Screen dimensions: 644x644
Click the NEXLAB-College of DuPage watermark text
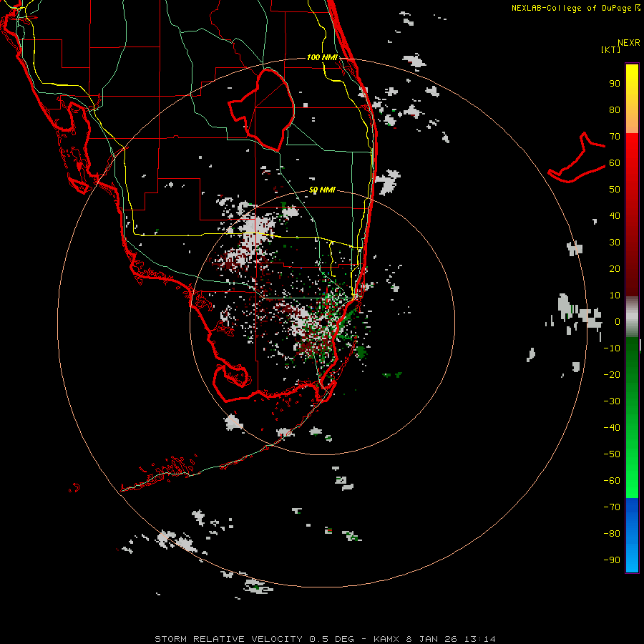575,8
